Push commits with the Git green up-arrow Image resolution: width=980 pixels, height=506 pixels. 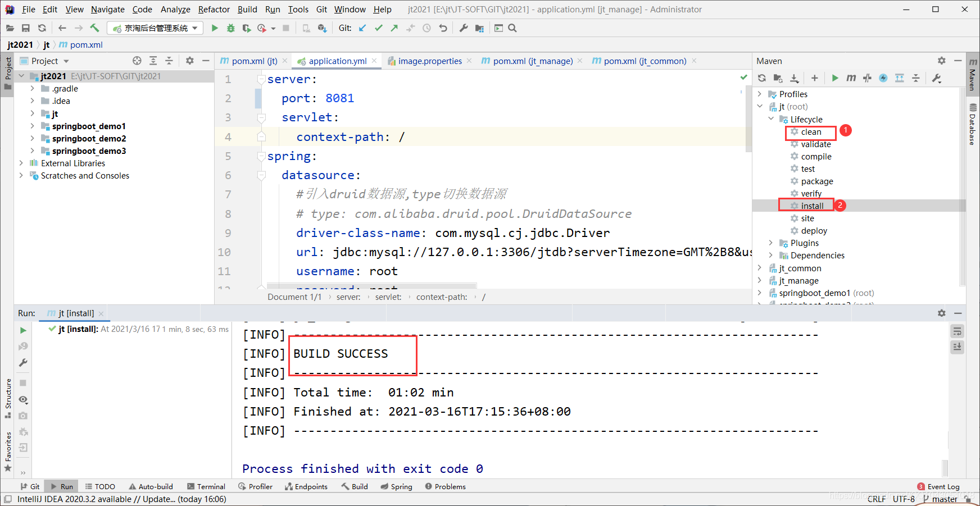(x=394, y=28)
